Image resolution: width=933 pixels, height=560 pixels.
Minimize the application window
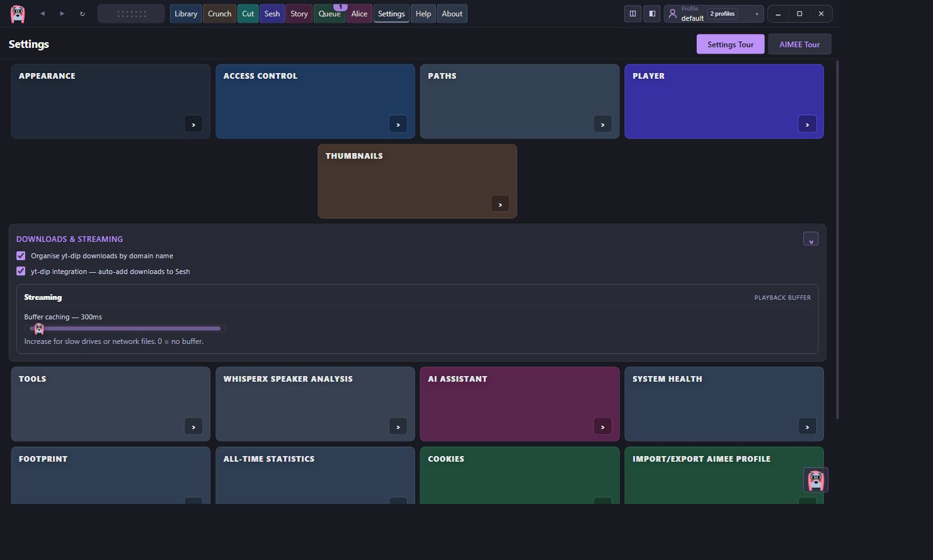tap(778, 13)
